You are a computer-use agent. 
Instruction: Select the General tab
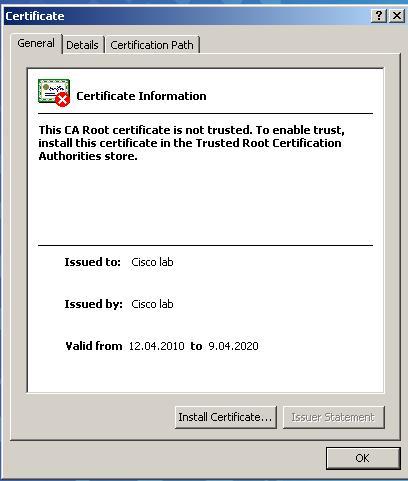[36, 43]
